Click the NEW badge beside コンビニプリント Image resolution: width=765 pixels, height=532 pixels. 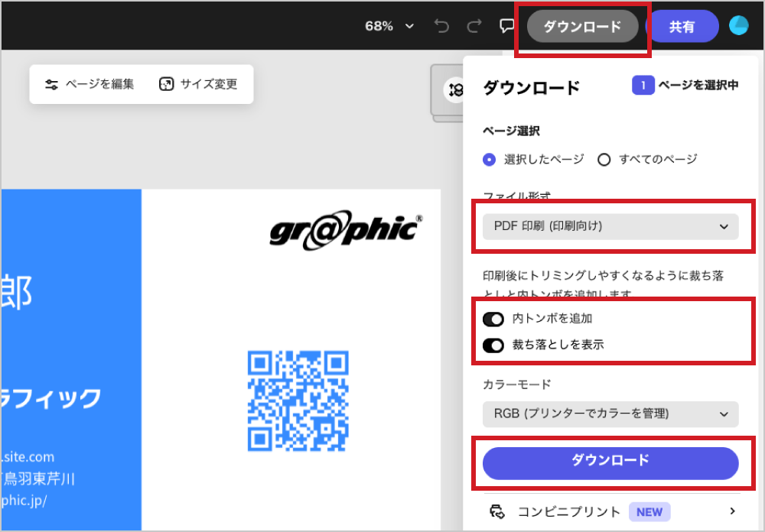pyautogui.click(x=649, y=511)
